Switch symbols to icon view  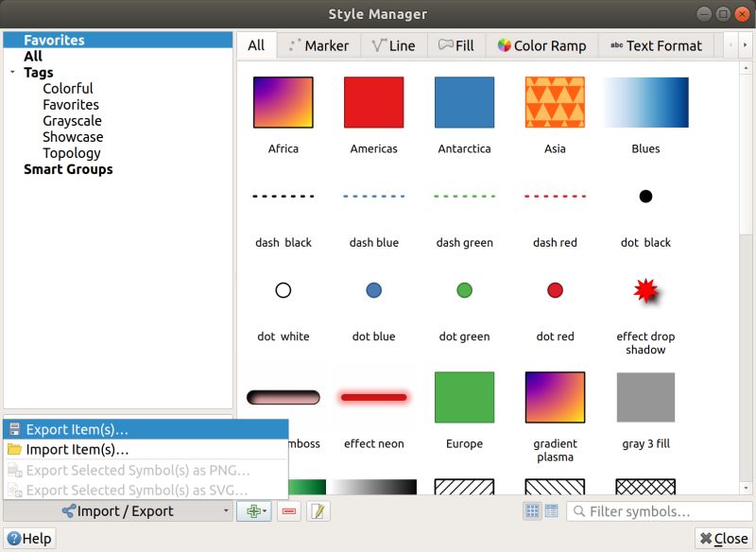[533, 510]
